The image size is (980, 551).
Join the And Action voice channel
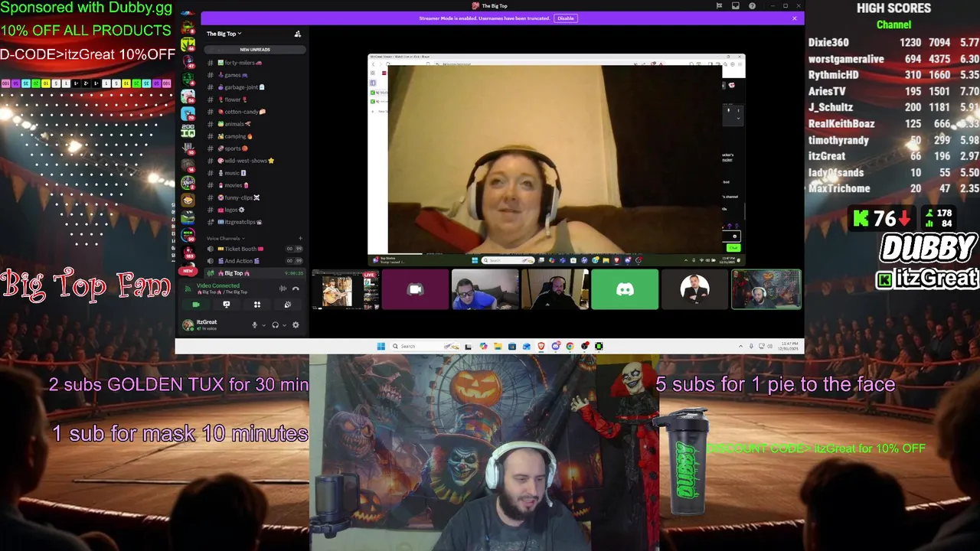click(x=255, y=261)
